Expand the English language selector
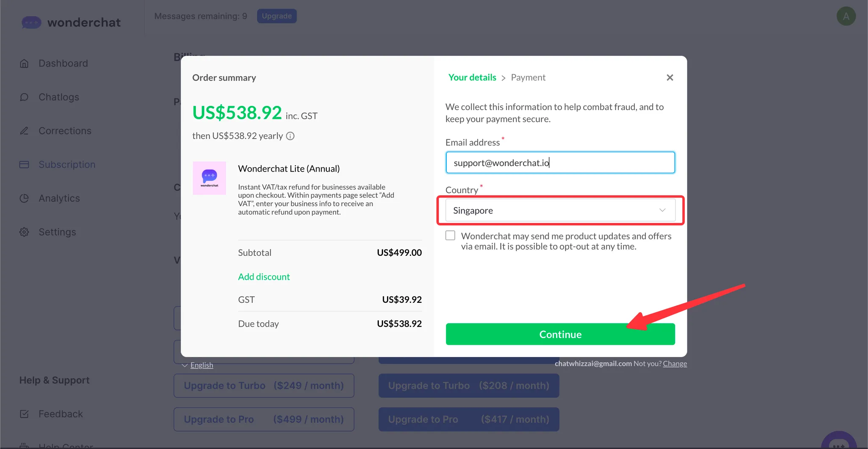The image size is (868, 449). (x=198, y=365)
